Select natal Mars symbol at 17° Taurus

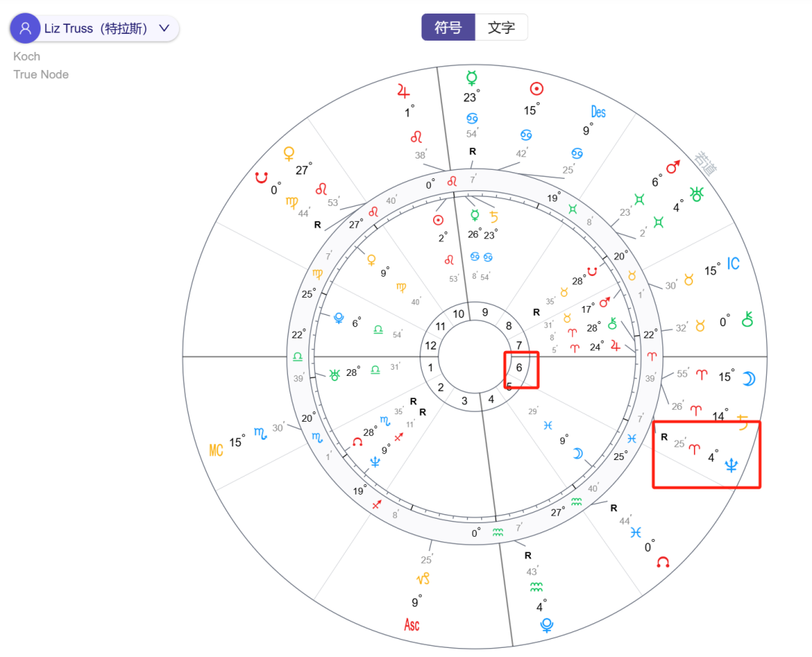pos(604,301)
